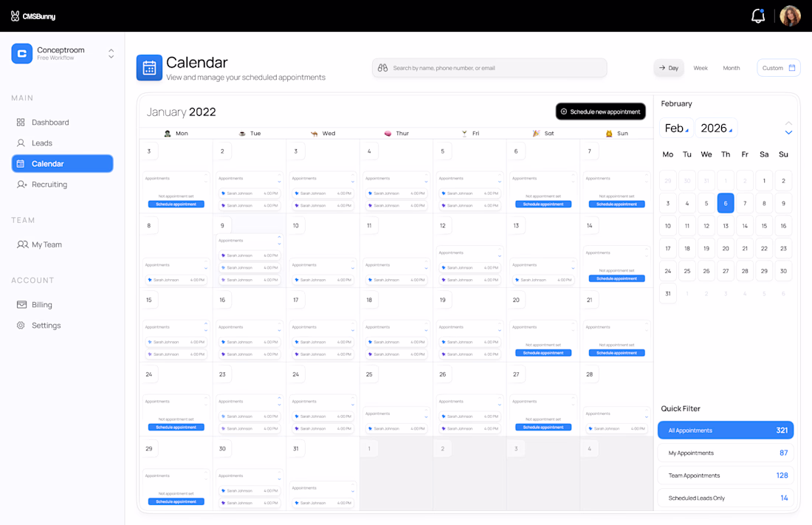The image size is (812, 525).
Task: Switch to Day view
Action: tap(669, 68)
